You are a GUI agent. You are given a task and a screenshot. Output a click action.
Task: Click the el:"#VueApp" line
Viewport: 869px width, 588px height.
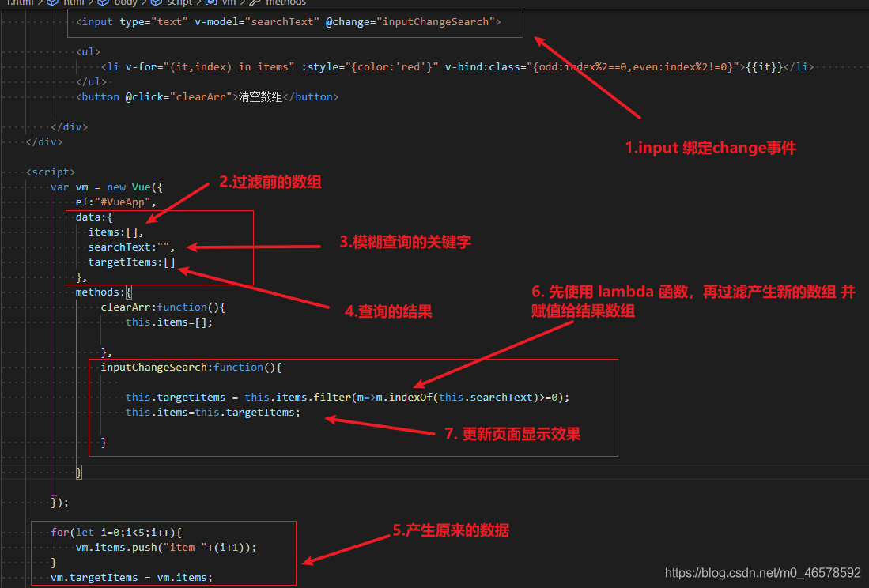coord(115,202)
